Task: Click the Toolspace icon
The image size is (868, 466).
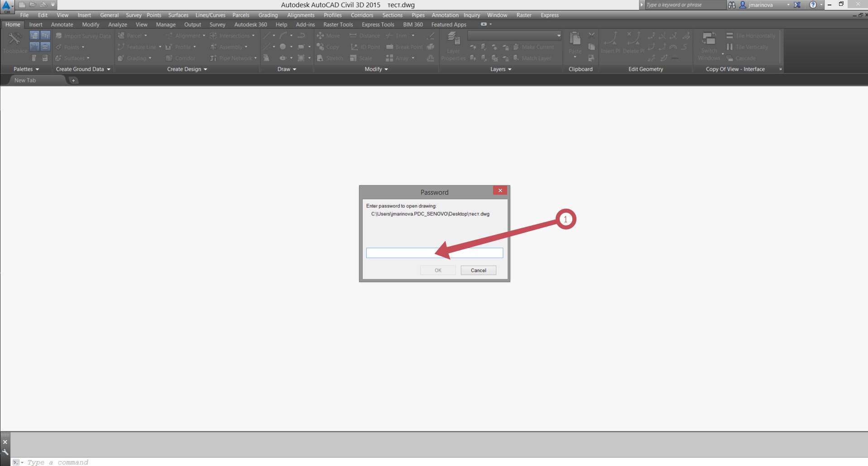Action: (14, 43)
